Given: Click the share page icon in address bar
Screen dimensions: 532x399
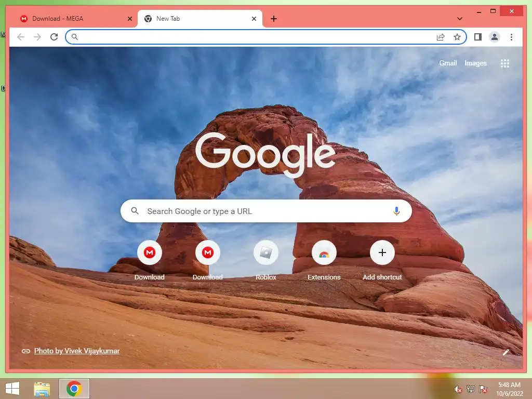Looking at the screenshot, I should 441,37.
